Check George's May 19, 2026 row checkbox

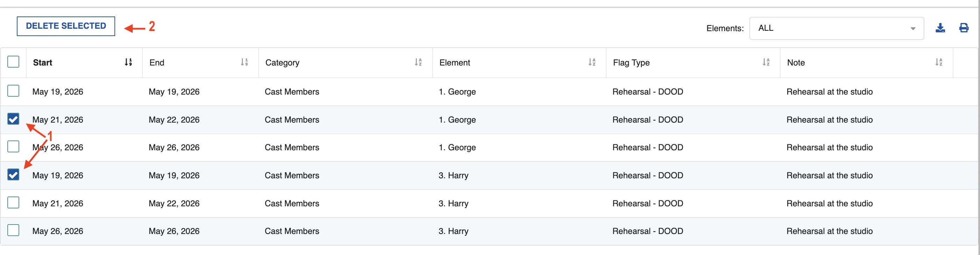click(13, 91)
